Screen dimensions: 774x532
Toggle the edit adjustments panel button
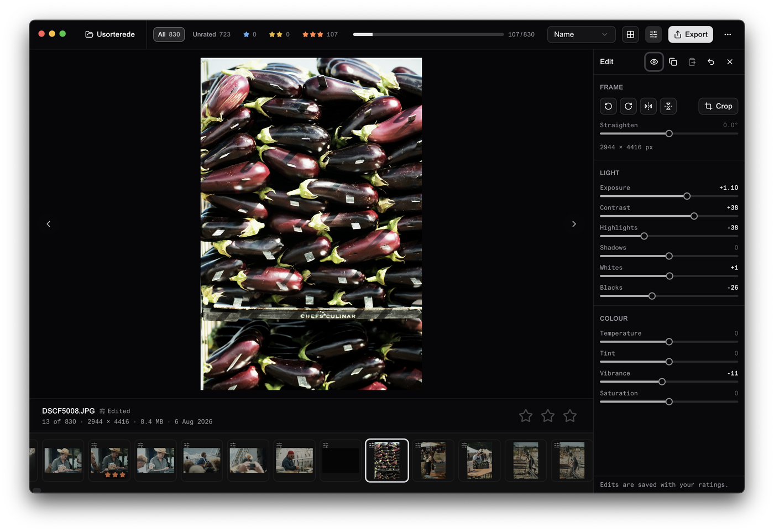pyautogui.click(x=653, y=34)
